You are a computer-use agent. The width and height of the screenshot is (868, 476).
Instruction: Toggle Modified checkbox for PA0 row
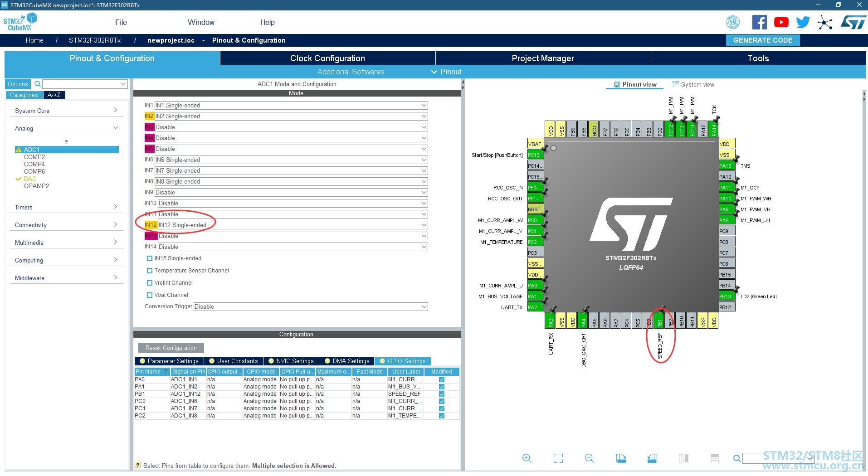(442, 379)
